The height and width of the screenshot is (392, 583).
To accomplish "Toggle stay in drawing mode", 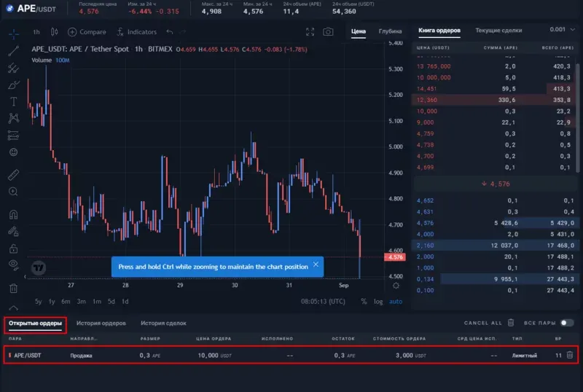I will coord(13,231).
